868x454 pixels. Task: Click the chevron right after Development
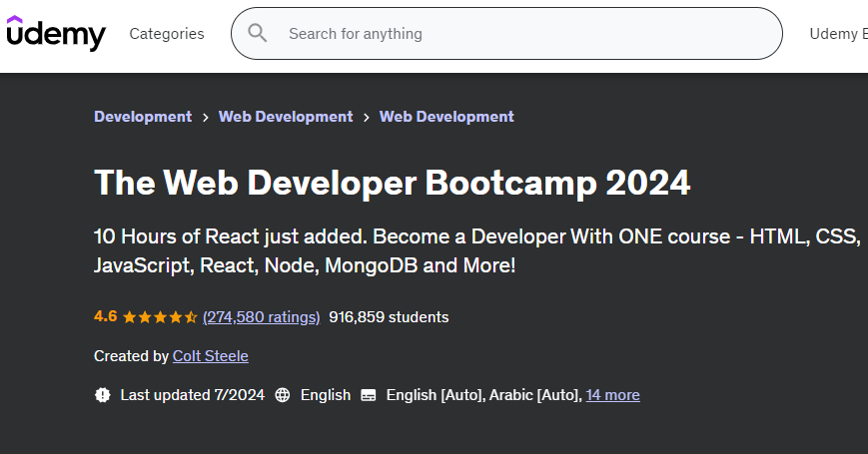(206, 117)
